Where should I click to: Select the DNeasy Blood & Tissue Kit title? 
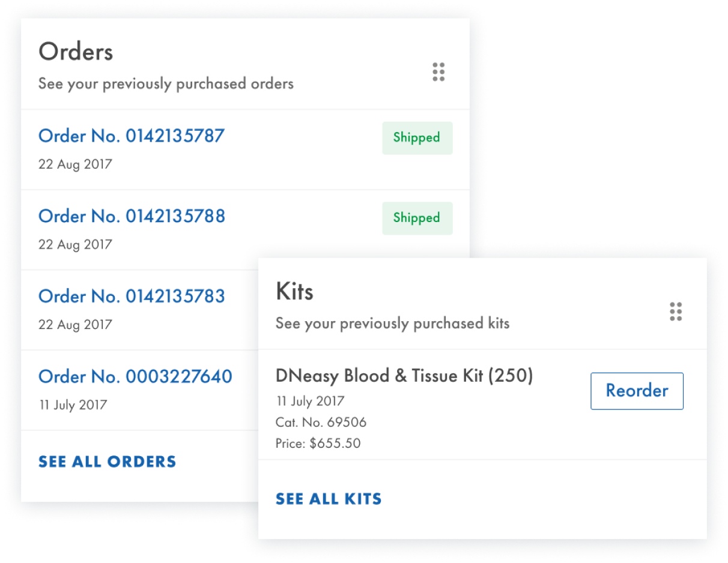404,376
